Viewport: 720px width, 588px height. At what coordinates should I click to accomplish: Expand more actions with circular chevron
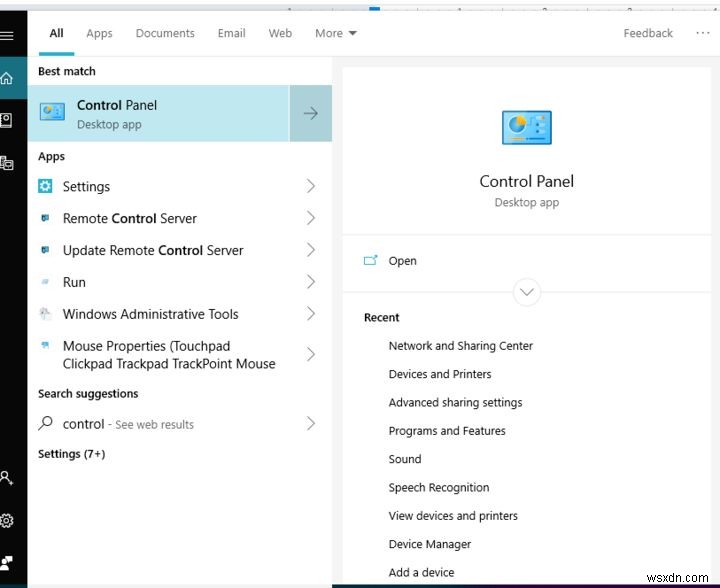click(x=526, y=292)
